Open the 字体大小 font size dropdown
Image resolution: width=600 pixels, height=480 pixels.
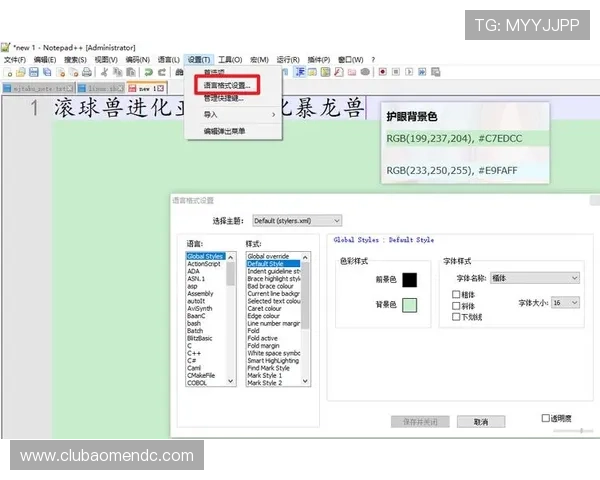[565, 302]
